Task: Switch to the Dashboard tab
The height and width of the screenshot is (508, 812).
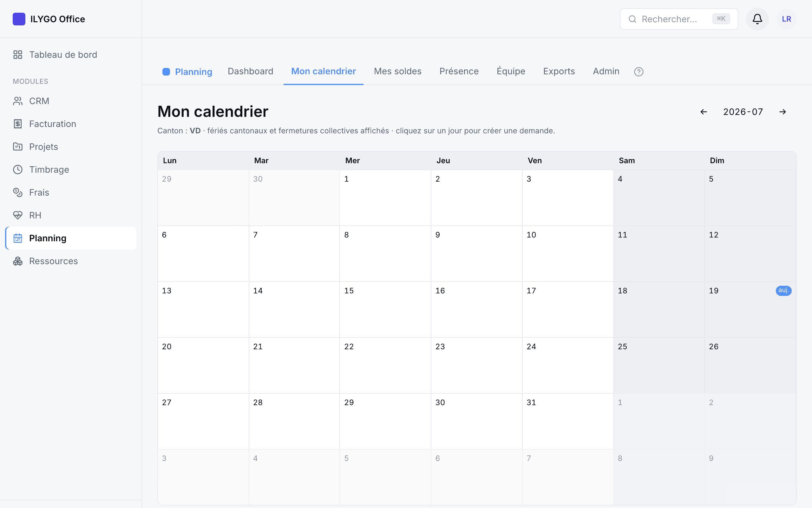Action: (250, 71)
